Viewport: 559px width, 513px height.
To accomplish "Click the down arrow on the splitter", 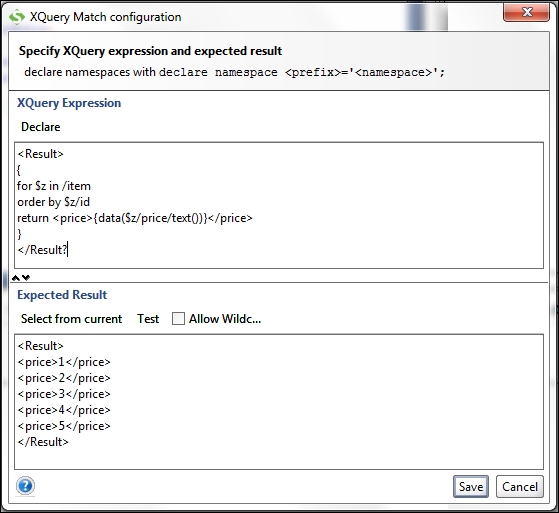I will 26,277.
